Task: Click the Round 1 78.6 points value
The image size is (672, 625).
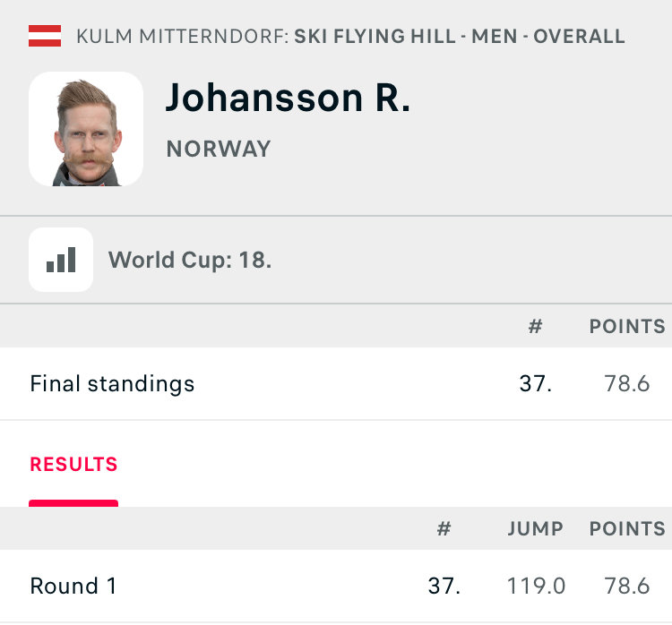Action: 627,586
